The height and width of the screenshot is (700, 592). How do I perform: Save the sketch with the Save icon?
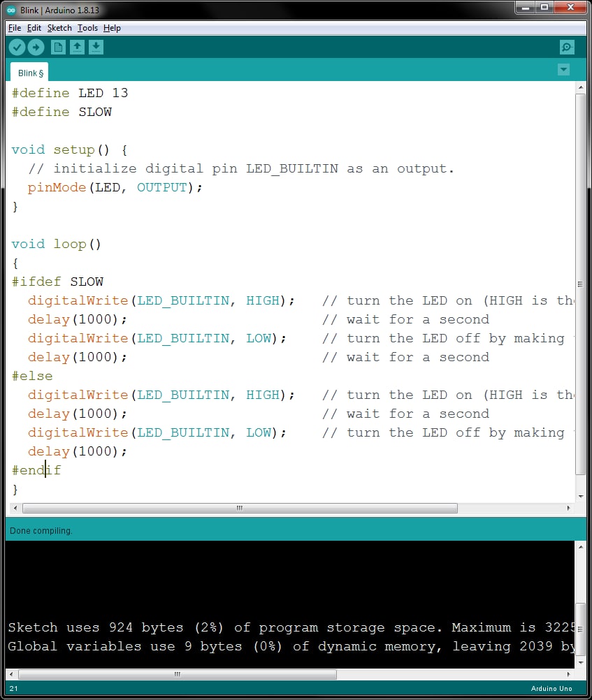(96, 47)
